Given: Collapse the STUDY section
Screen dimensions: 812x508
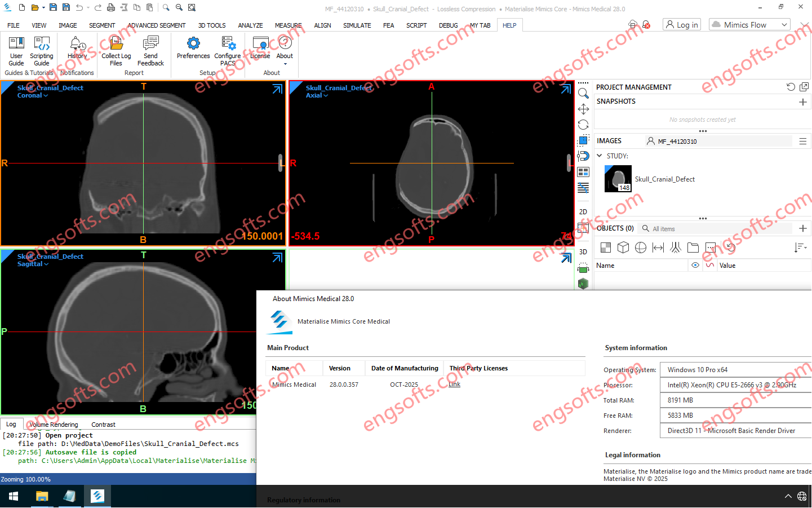Looking at the screenshot, I should tap(599, 156).
